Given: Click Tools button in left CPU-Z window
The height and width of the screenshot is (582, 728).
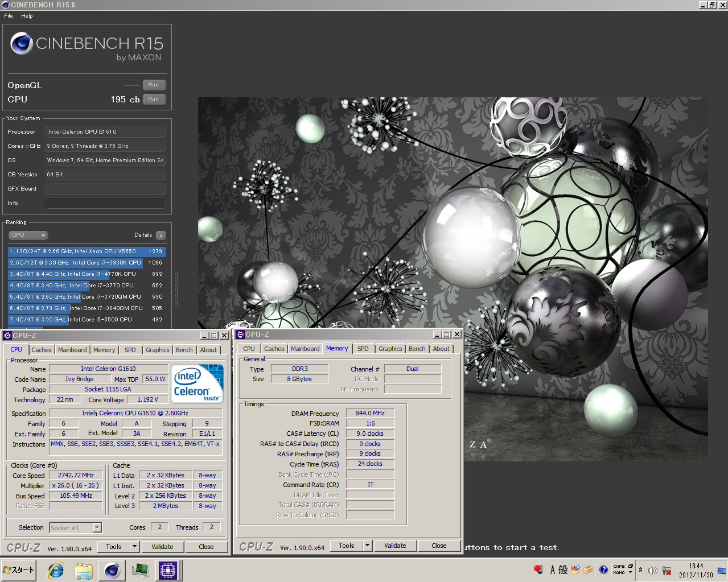Looking at the screenshot, I should pos(114,547).
